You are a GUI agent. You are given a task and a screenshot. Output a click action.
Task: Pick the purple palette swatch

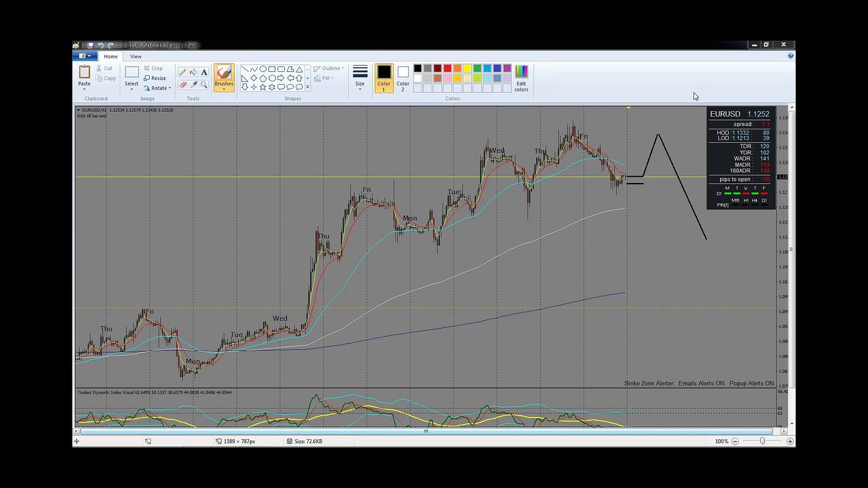[x=507, y=68]
